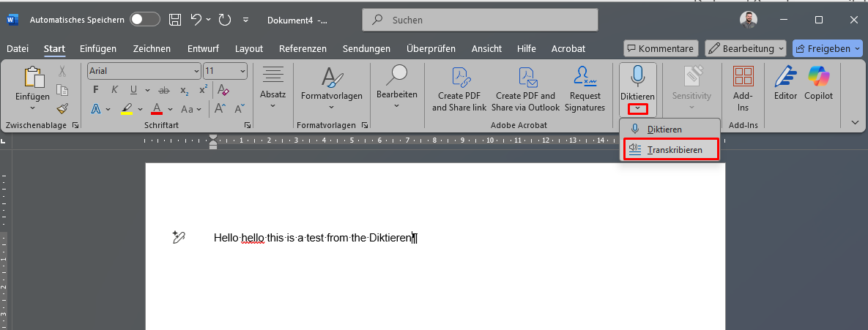
Task: Click the Undo arrow icon
Action: [x=196, y=20]
